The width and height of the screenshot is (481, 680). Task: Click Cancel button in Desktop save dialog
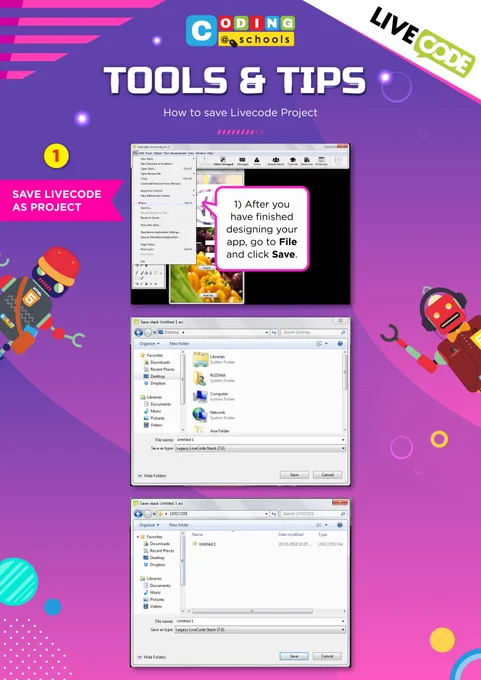pos(327,475)
